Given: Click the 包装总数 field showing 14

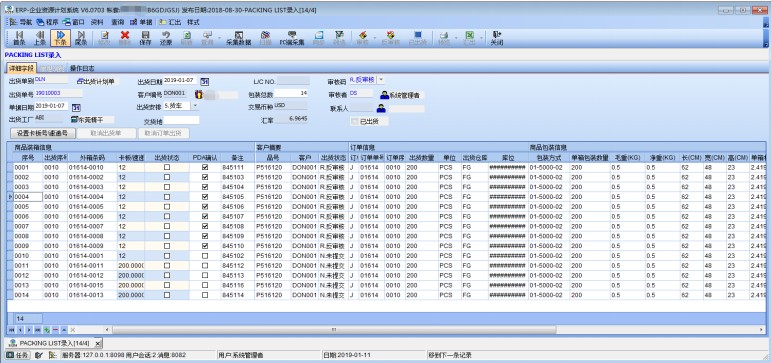Looking at the screenshot, I should pos(292,93).
